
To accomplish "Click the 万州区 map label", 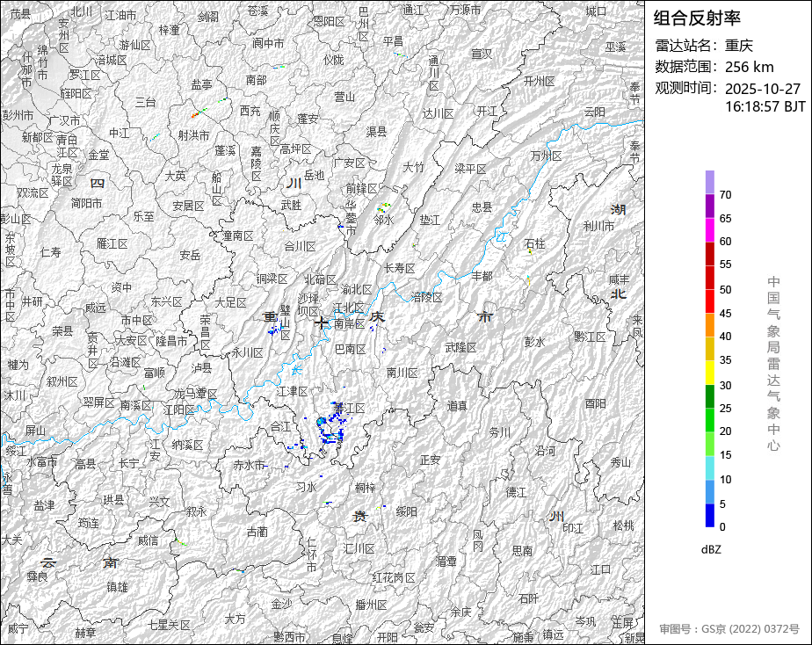I will point(546,156).
